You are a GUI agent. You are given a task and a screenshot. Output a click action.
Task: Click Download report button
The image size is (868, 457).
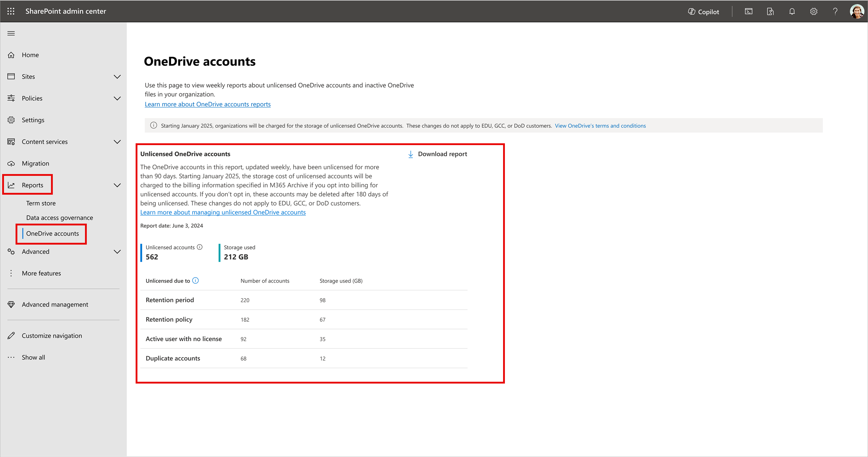[x=438, y=154]
